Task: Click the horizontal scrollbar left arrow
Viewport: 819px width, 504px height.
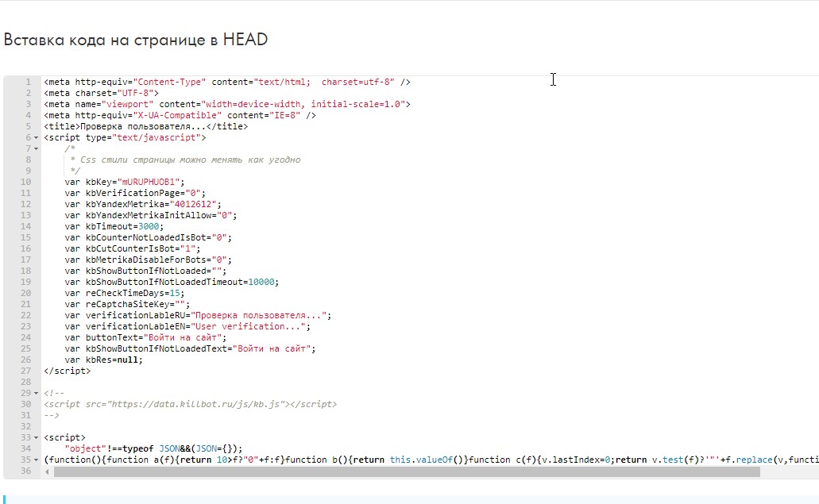Action: [47, 471]
